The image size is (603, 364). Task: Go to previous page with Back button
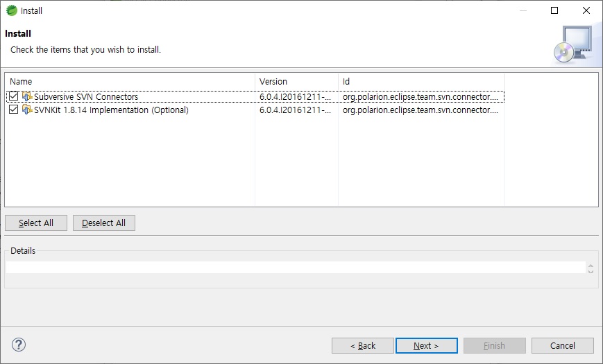363,345
